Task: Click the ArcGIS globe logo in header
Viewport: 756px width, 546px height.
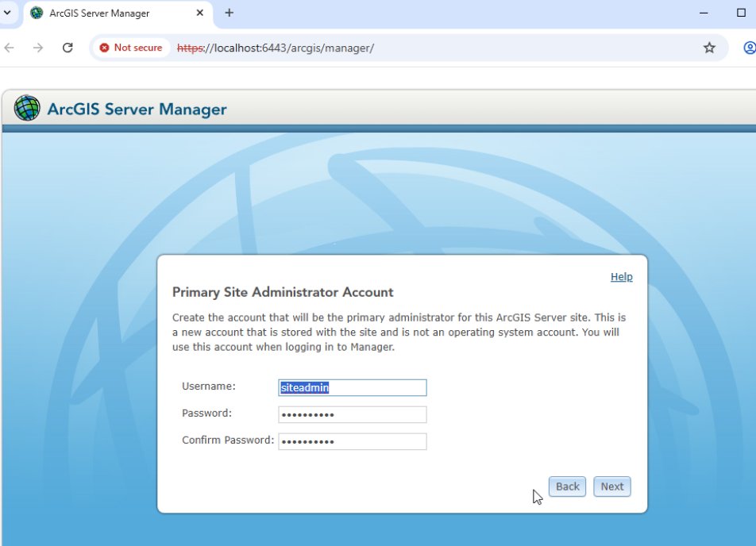Action: 27,108
